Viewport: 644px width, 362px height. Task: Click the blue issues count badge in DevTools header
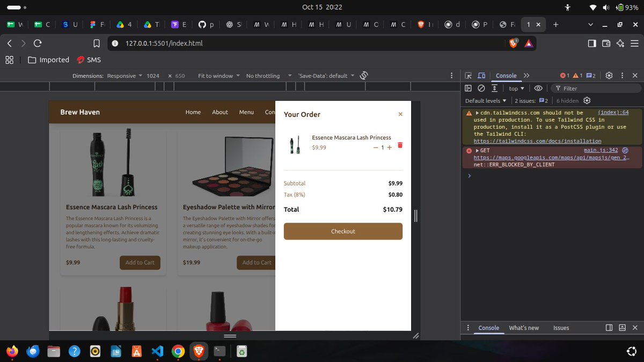pos(591,76)
